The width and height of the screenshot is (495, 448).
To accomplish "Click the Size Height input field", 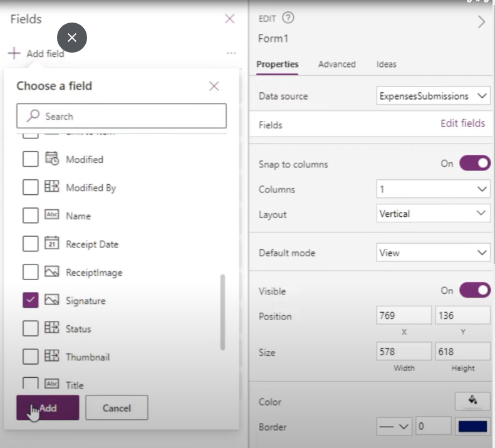I will click(x=462, y=351).
